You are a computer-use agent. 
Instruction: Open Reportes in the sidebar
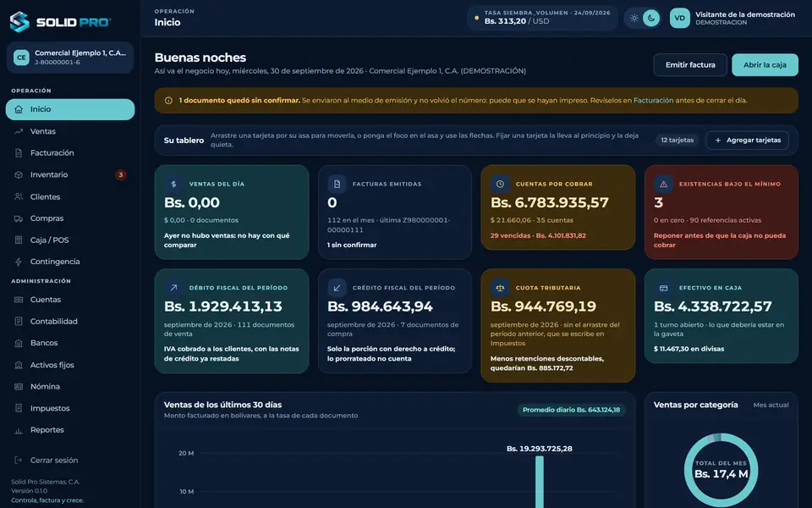pyautogui.click(x=70, y=430)
